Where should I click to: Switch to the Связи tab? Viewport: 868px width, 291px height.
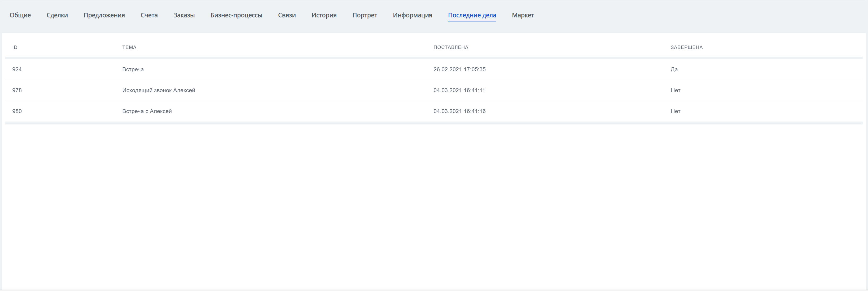click(287, 15)
